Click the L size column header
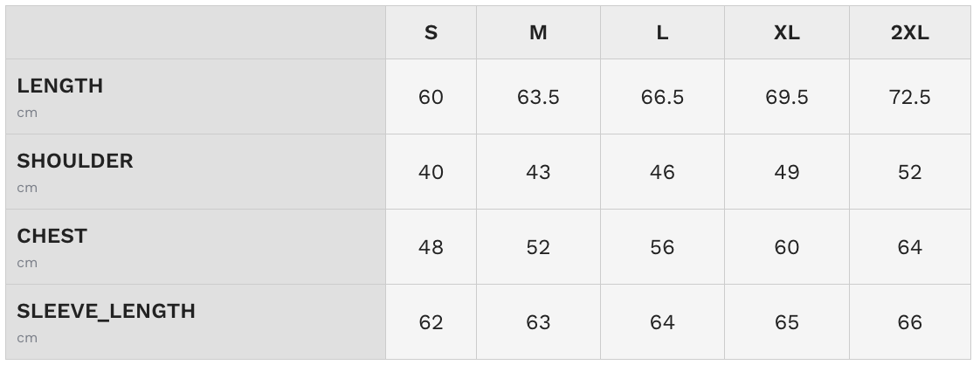This screenshot has width=980, height=365. coord(662,33)
